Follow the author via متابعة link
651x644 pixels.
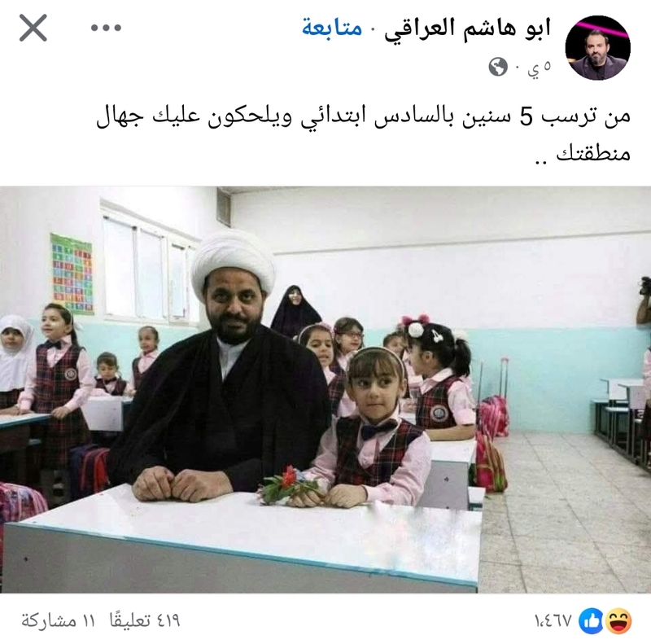332,28
